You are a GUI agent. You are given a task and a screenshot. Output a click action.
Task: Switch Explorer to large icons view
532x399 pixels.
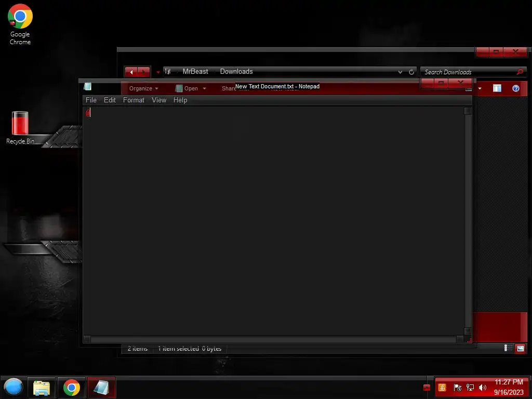[x=520, y=348]
